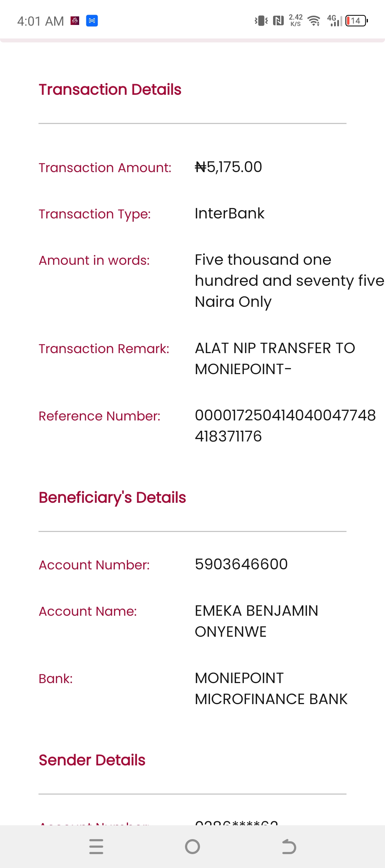Tap the vibrate mode status icon

coord(261,21)
